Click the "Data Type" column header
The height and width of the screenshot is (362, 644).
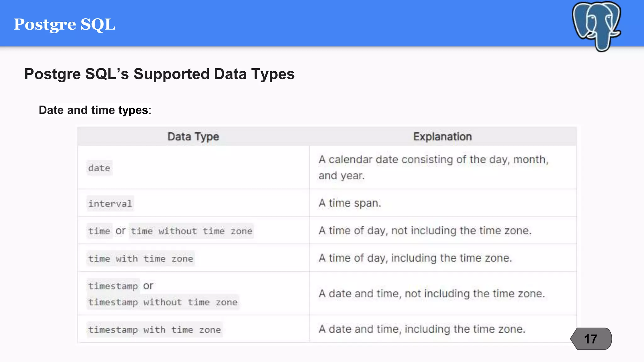click(193, 137)
